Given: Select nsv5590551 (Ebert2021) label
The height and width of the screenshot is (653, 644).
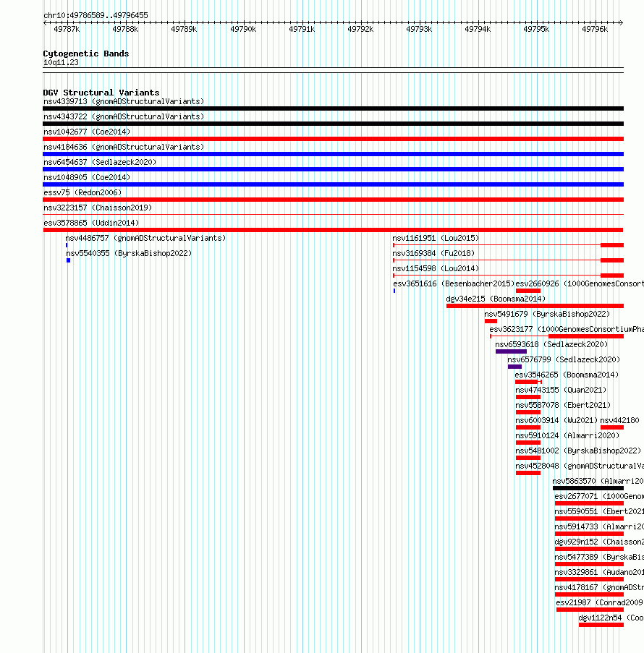Looking at the screenshot, I should (599, 512).
